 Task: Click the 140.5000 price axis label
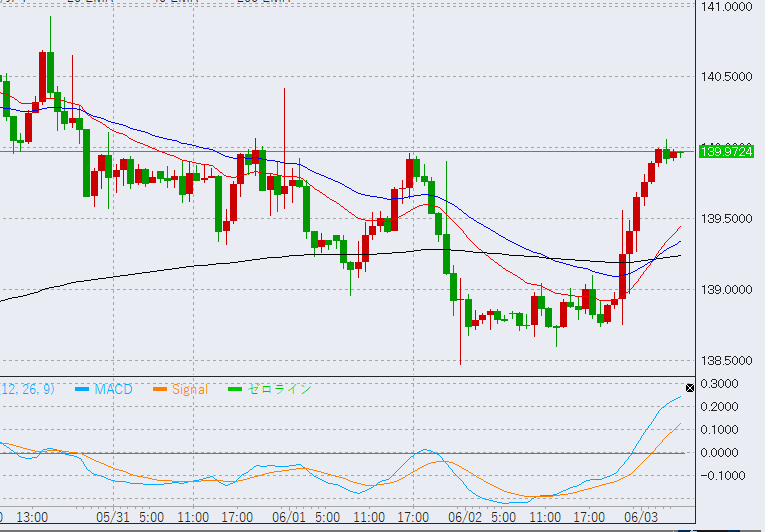[x=726, y=77]
